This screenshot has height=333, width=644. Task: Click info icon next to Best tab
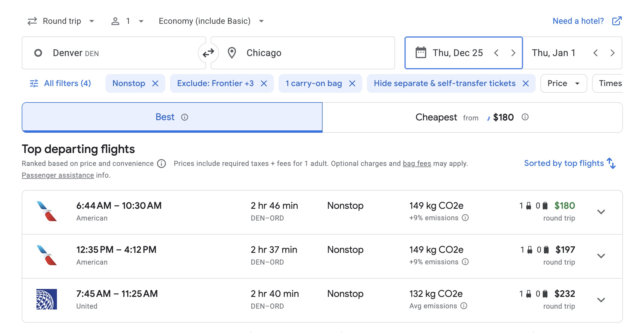pyautogui.click(x=185, y=117)
